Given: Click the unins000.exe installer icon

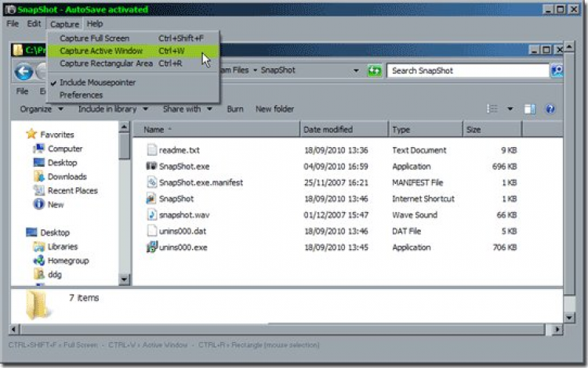Looking at the screenshot, I should (x=151, y=247).
